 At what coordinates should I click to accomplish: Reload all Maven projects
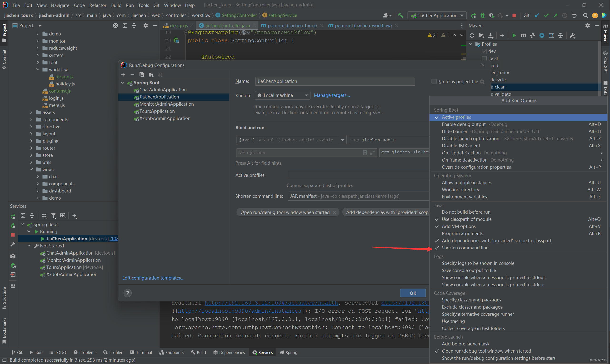click(472, 35)
